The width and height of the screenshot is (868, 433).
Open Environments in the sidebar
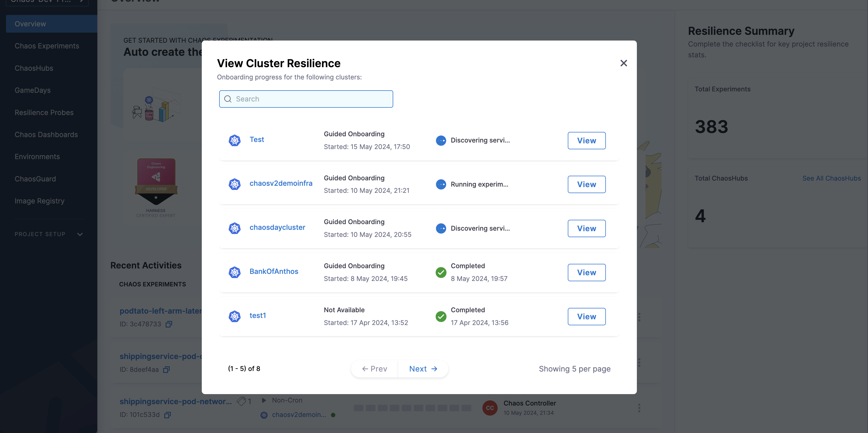tap(37, 156)
